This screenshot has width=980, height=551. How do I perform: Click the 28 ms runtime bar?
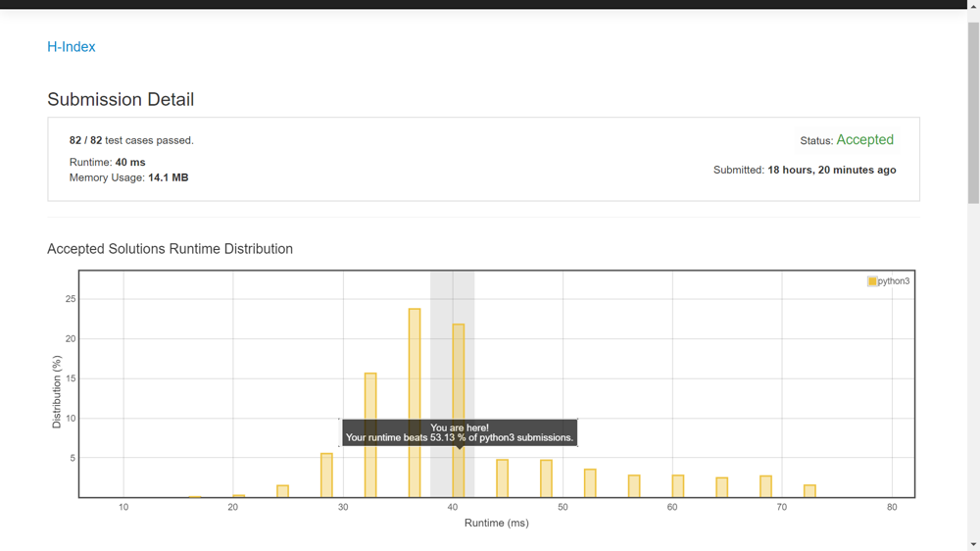tap(327, 476)
